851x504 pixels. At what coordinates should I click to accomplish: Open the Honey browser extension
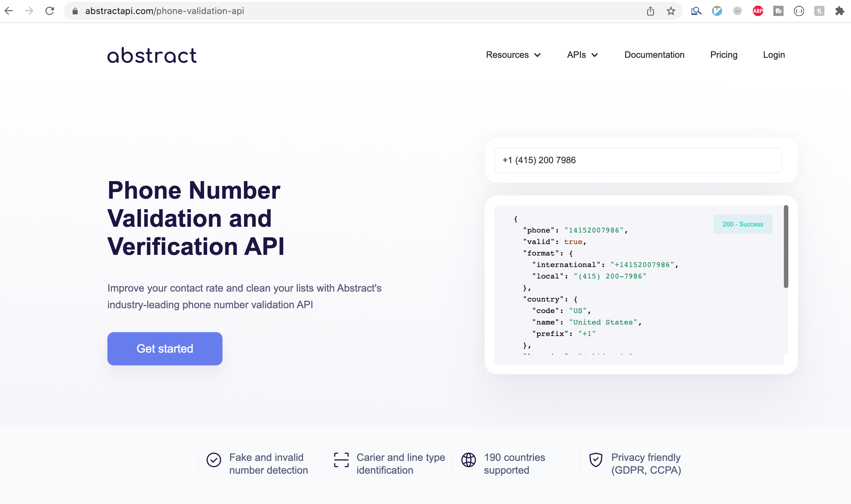[819, 11]
